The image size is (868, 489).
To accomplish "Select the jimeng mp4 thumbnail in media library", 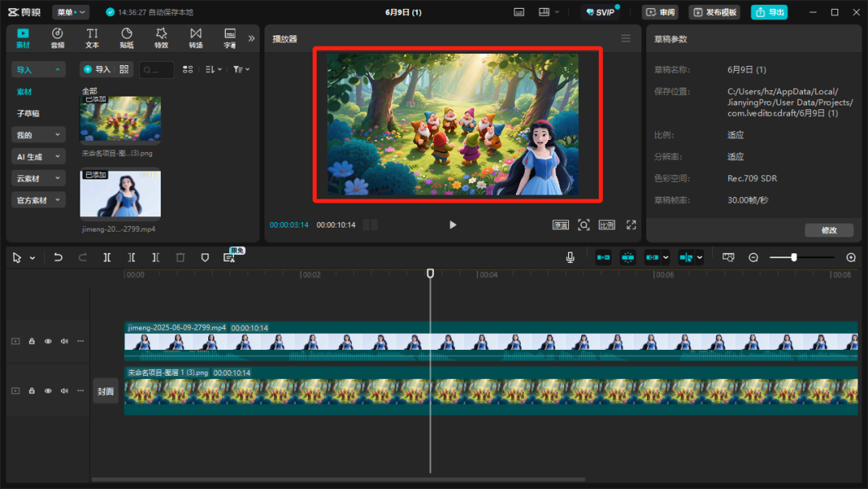I will click(x=120, y=194).
